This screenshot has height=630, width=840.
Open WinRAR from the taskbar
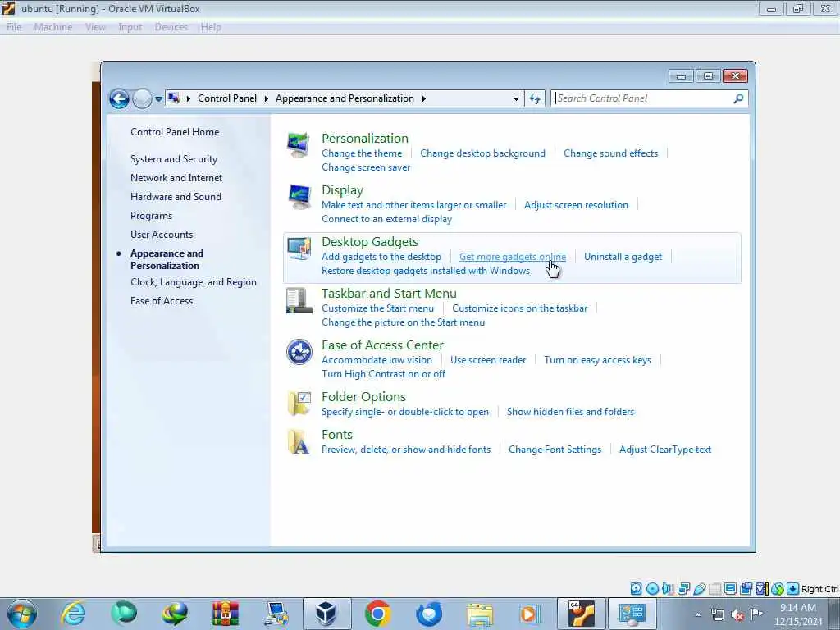[225, 614]
